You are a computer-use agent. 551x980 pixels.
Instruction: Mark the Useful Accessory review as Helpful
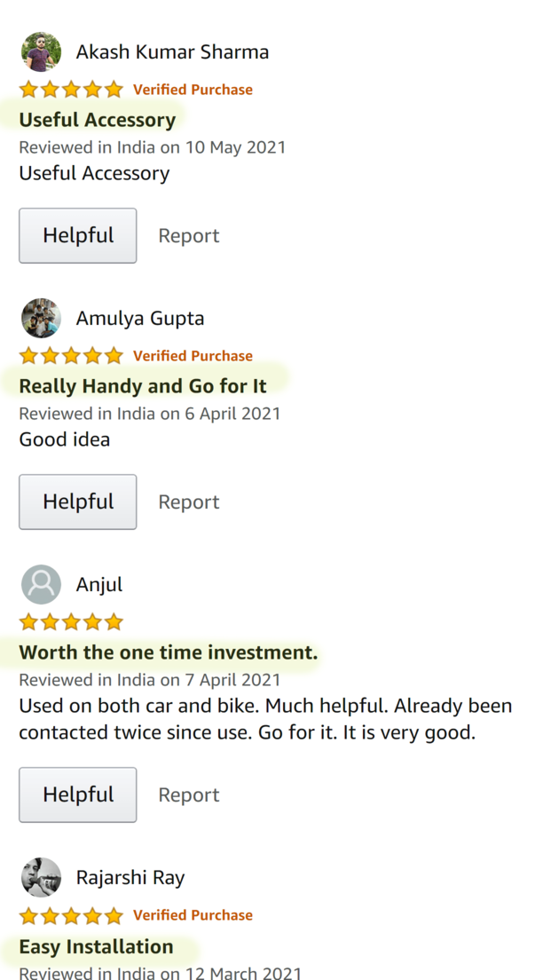[78, 235]
